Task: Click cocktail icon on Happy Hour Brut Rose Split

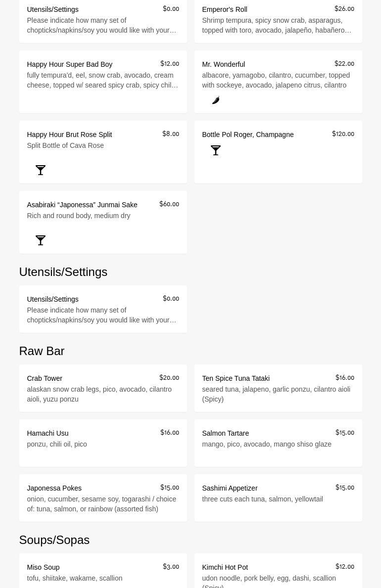Action: 41,170
